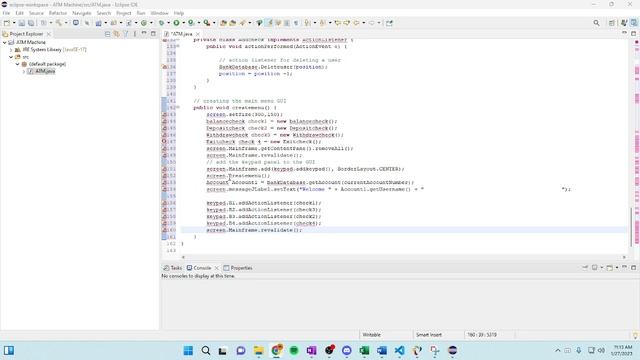Collapse the ATM Machine project node
This screenshot has height=360, width=640.
coord(4,42)
